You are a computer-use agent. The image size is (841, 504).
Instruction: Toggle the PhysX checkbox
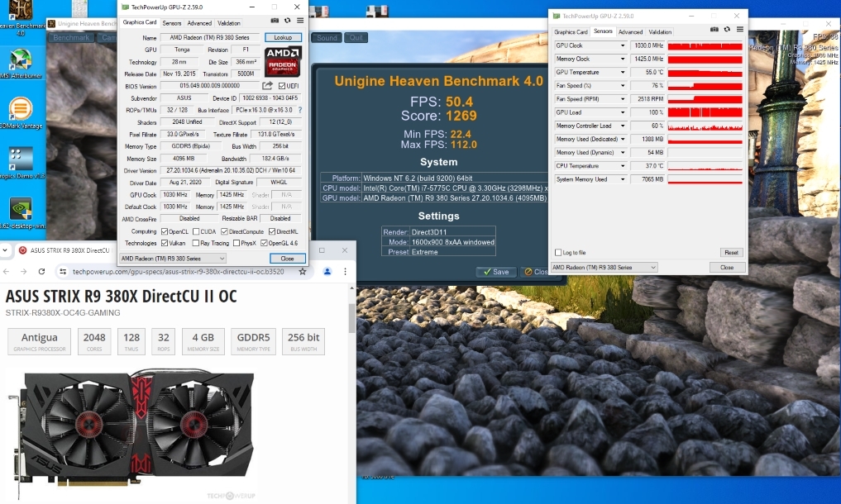tap(237, 243)
